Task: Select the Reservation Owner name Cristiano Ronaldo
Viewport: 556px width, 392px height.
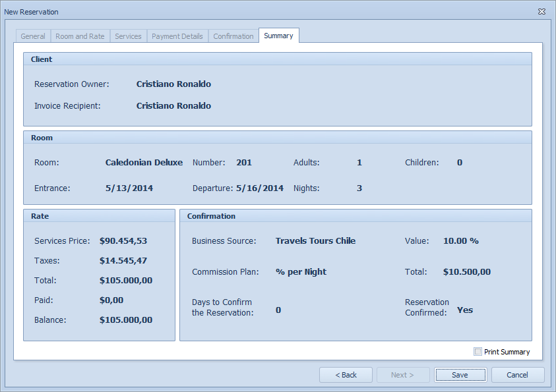Action: (x=173, y=84)
